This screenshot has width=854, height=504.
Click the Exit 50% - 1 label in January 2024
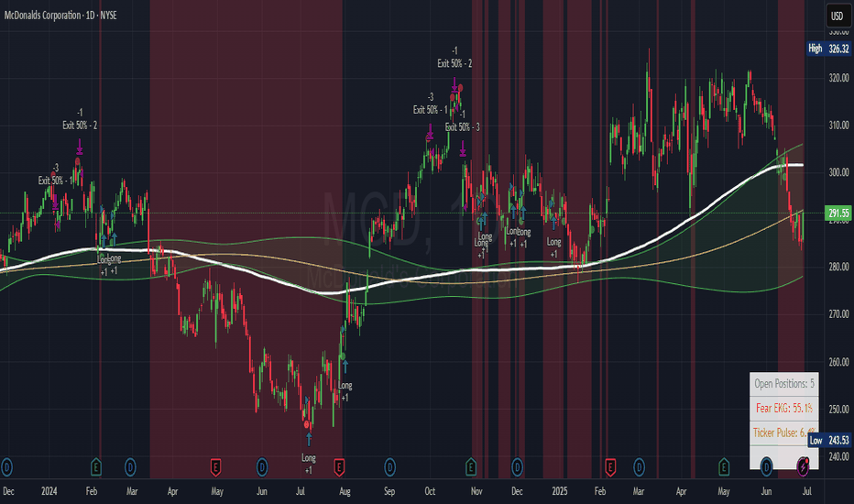[56, 181]
